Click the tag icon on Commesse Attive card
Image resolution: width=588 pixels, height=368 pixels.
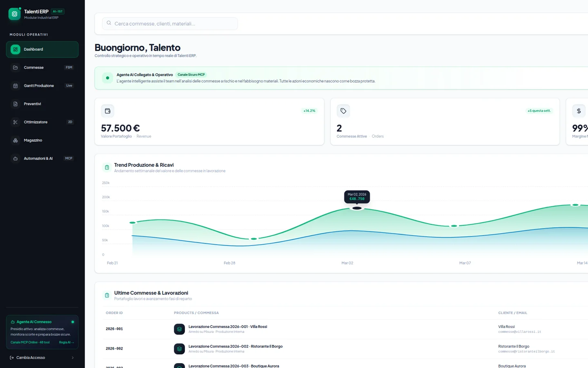(x=343, y=111)
